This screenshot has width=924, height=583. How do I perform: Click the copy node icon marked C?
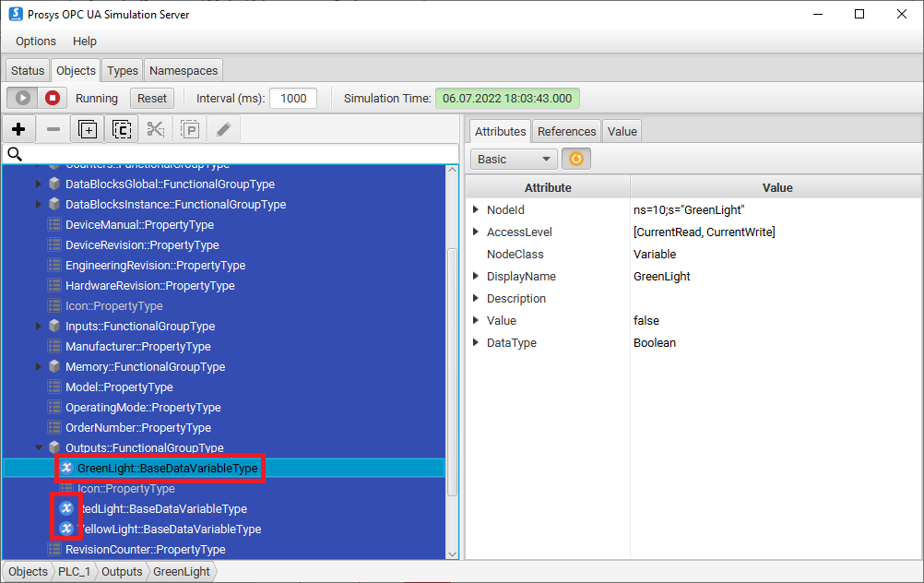[x=122, y=130]
